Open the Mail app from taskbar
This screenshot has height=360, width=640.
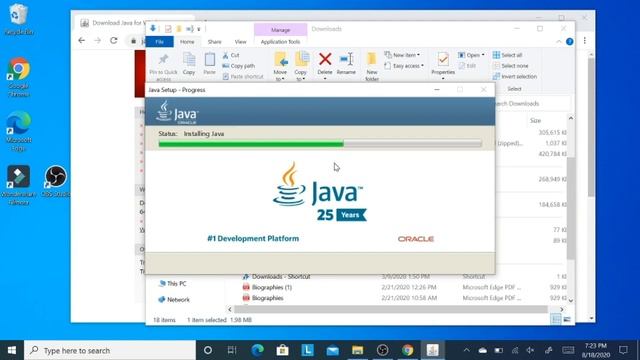click(x=333, y=350)
